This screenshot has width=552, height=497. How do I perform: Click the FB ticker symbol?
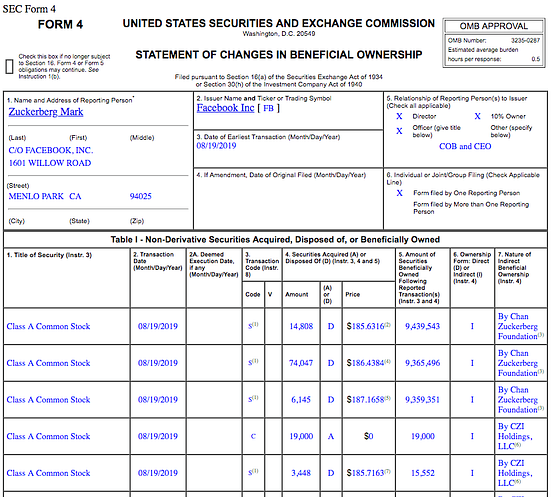coord(268,108)
